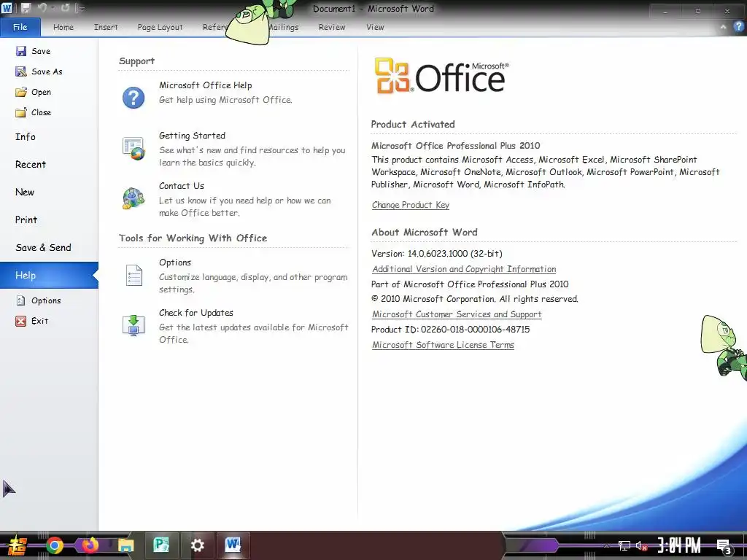Click the Contact Us globe icon

click(133, 198)
